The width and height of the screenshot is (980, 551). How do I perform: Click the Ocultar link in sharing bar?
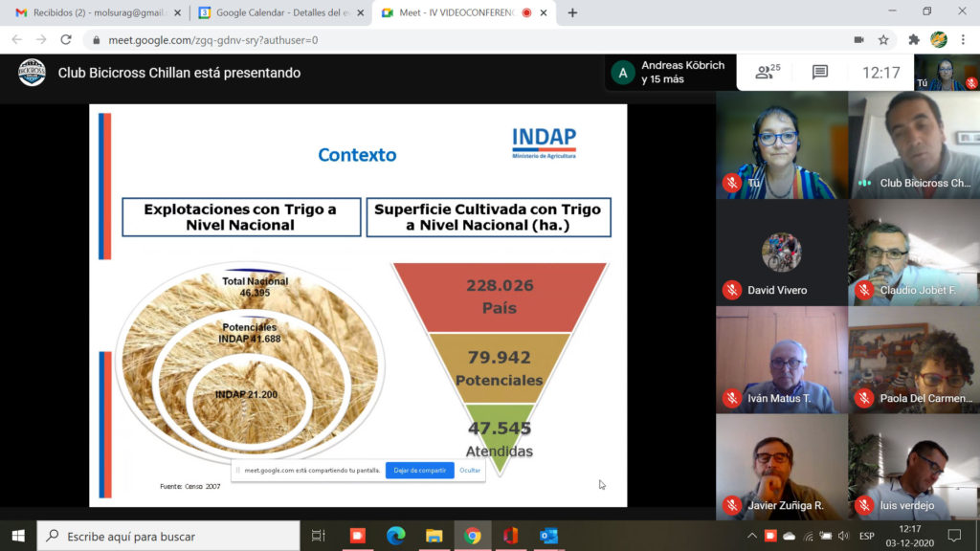(470, 471)
